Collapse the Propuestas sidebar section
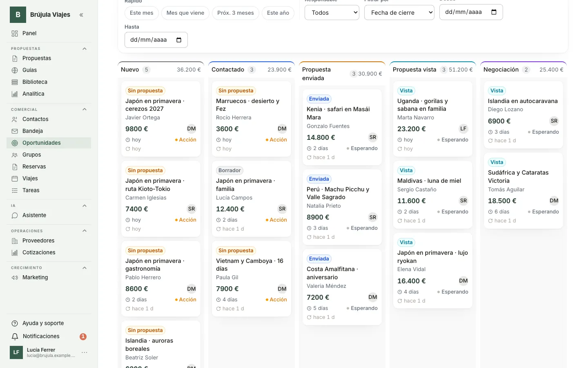 point(85,49)
